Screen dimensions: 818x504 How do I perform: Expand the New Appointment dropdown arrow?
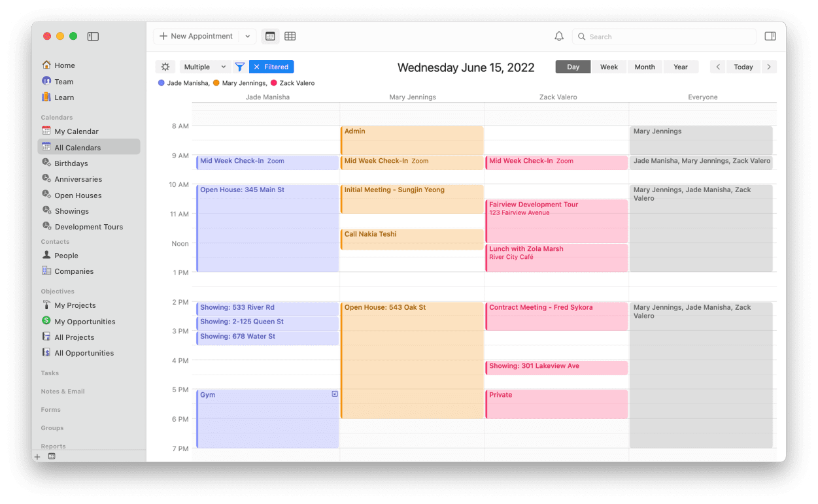[248, 37]
